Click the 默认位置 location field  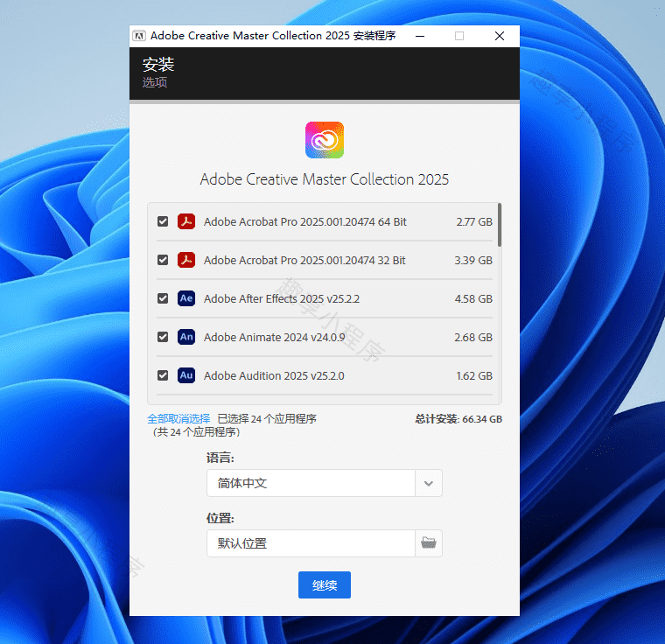pos(311,543)
